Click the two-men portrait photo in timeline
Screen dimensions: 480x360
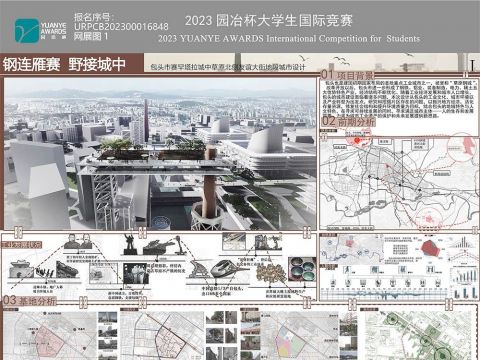coord(78,242)
